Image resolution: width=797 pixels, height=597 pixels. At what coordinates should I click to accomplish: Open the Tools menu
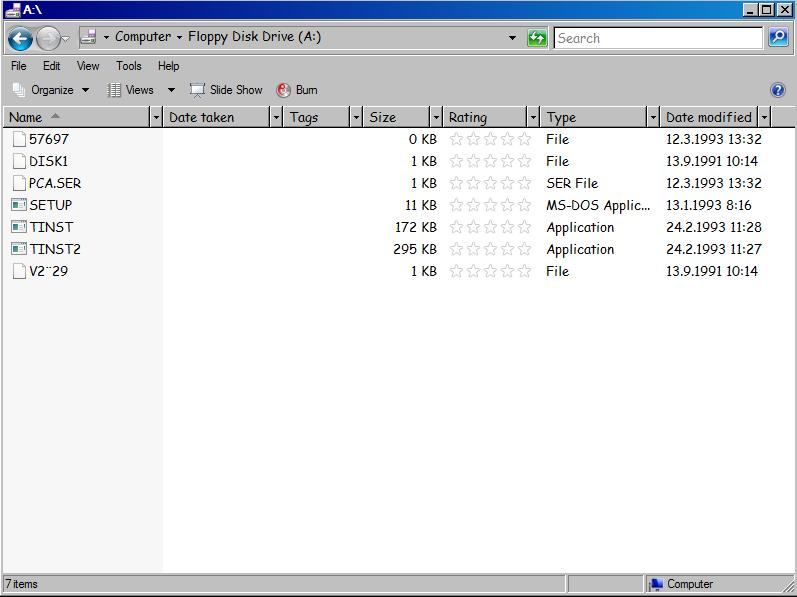[129, 66]
